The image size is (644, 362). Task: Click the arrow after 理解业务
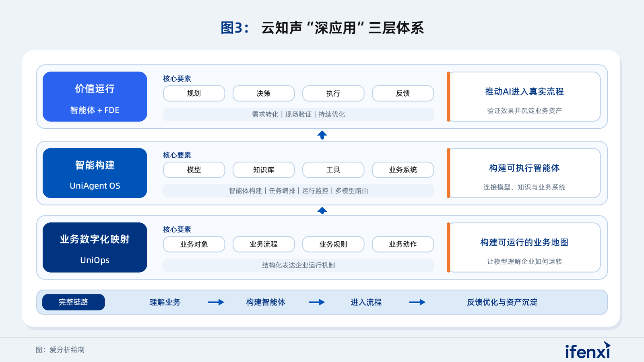coord(216,302)
